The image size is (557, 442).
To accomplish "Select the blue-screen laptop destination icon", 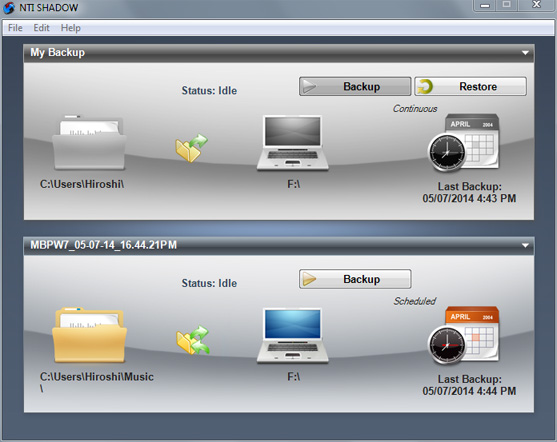I will click(292, 336).
